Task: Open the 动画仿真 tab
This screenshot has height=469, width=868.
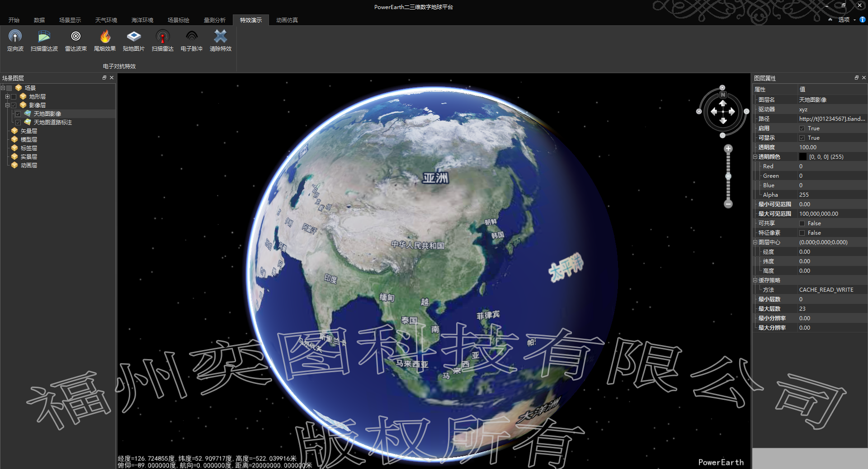Action: [x=287, y=20]
